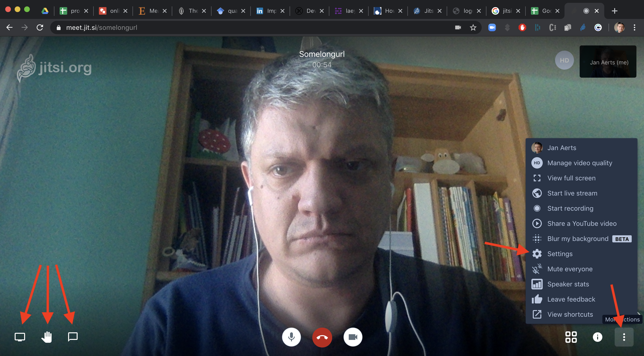Select Start live stream
The image size is (644, 356).
coord(581,193)
